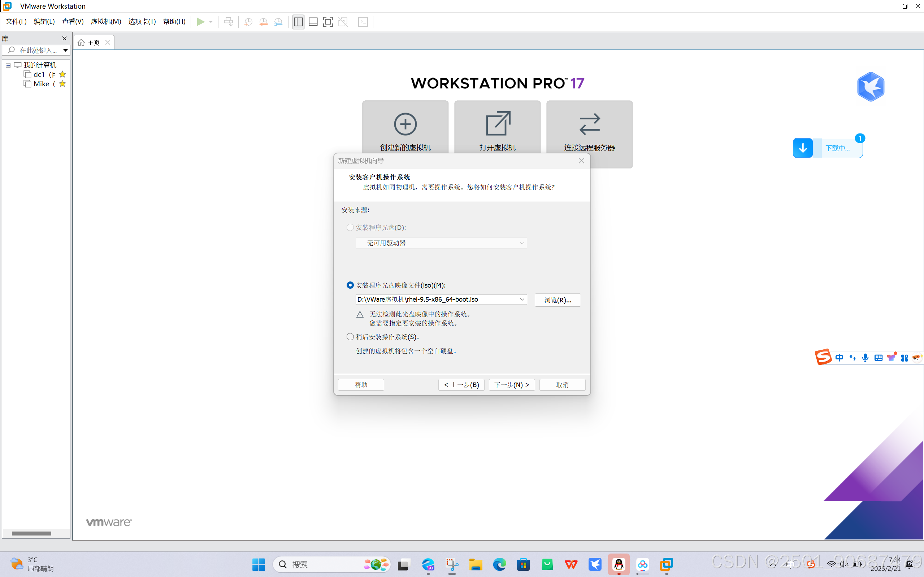Click the 下一步(N) next button
This screenshot has height=577, width=924.
pyautogui.click(x=512, y=385)
